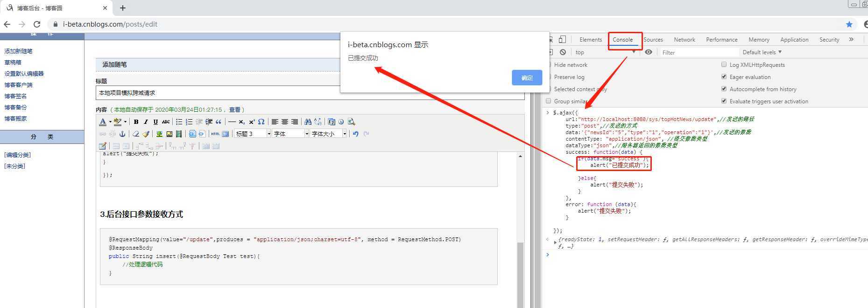Image resolution: width=868 pixels, height=308 pixels.
Task: Uncheck Eager evaluation
Action: coord(724,77)
